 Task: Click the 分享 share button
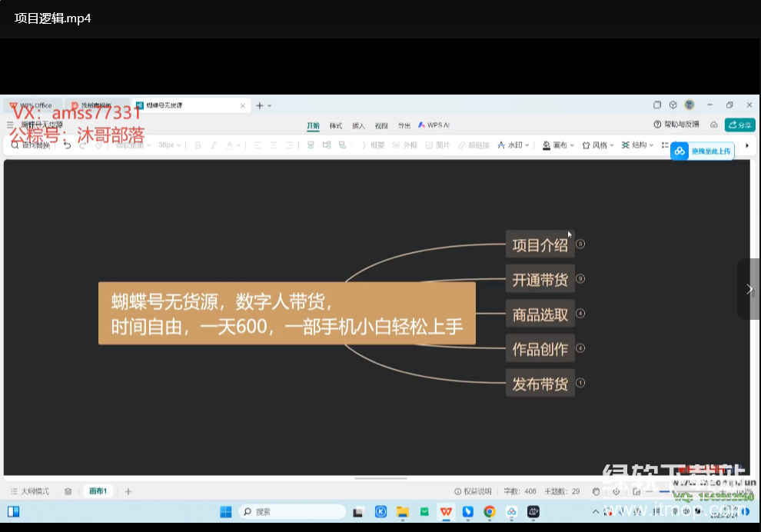pyautogui.click(x=740, y=125)
